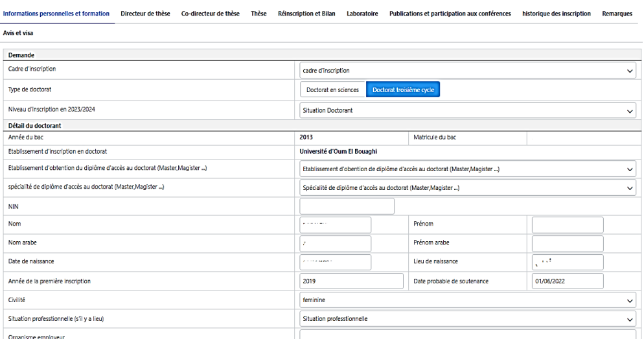This screenshot has height=343, width=644.
Task: Click the NIN input field
Action: [x=347, y=206]
